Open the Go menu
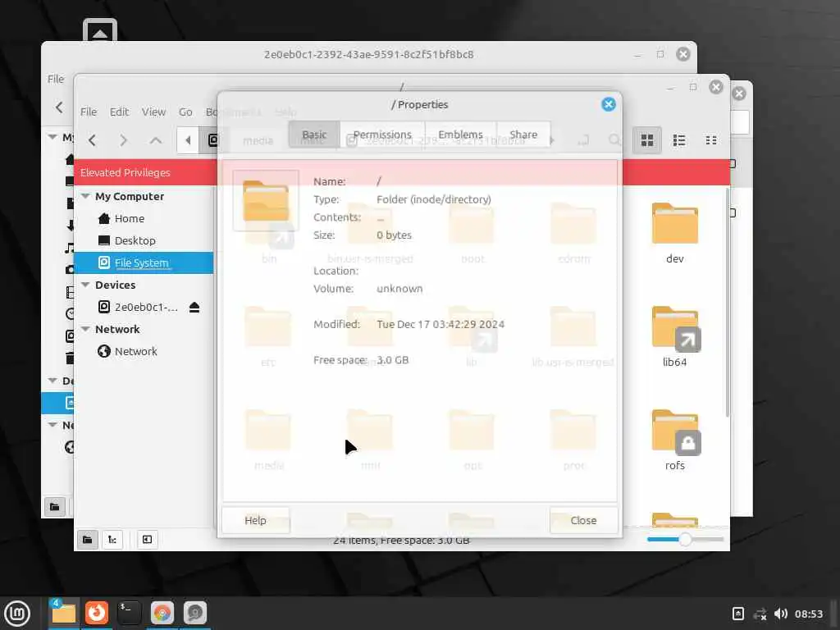The image size is (840, 630). (185, 112)
